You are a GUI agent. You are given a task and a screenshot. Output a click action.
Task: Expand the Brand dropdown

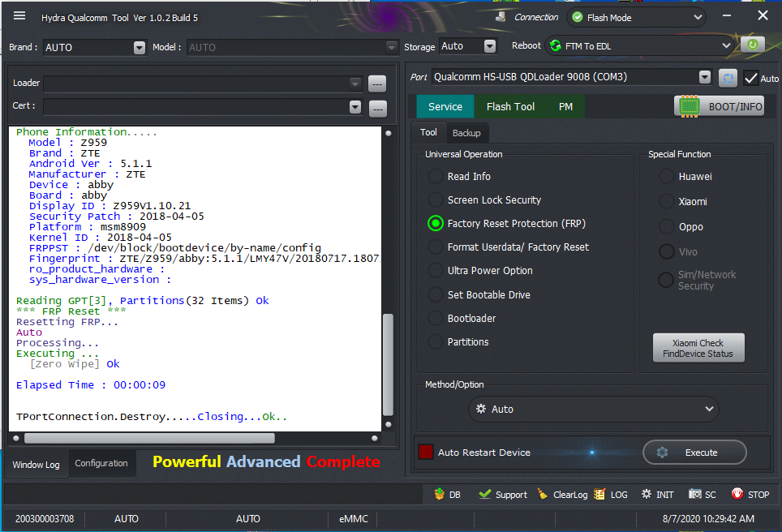coord(139,47)
